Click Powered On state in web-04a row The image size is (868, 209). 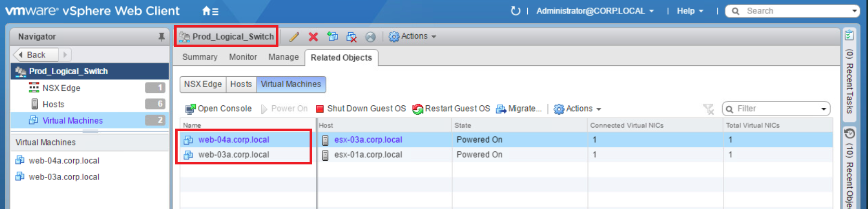[479, 140]
